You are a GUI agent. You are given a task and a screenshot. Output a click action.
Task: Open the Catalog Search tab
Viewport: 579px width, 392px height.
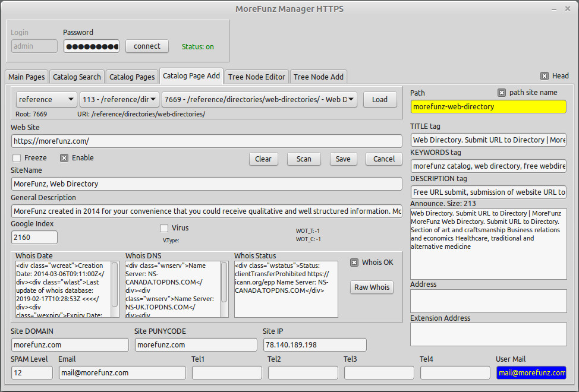click(x=77, y=77)
